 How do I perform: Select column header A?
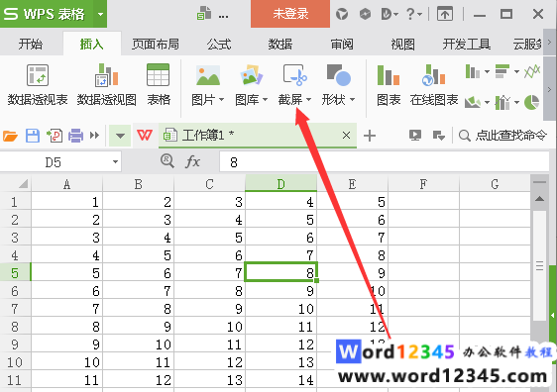point(66,184)
